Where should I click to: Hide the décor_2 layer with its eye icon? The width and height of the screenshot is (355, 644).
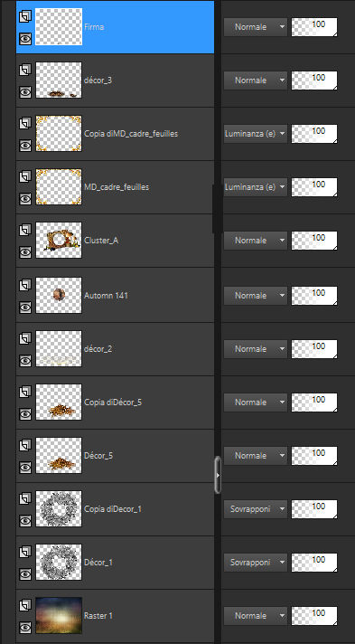tap(25, 361)
